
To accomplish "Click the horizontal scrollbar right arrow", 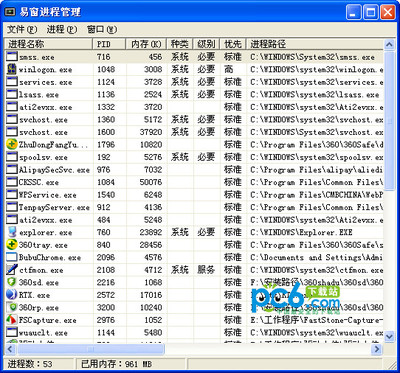I will (377, 349).
